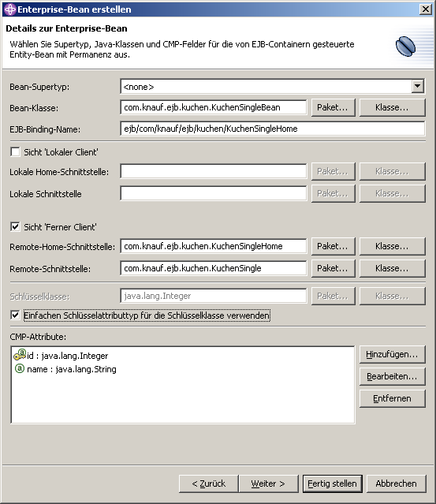The height and width of the screenshot is (504, 436).
Task: Close the Enterprise-Bean erstellen dialog
Action: [x=426, y=9]
